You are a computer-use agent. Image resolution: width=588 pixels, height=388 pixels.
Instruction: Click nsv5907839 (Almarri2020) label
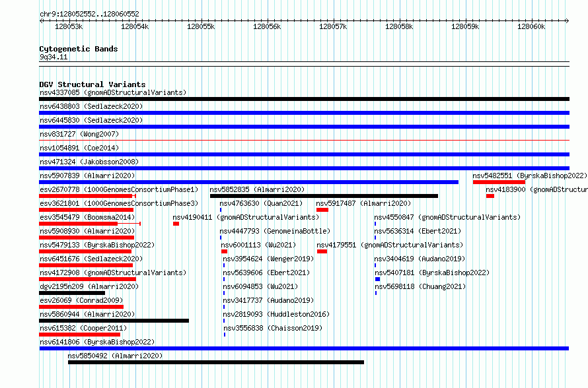[87, 176]
